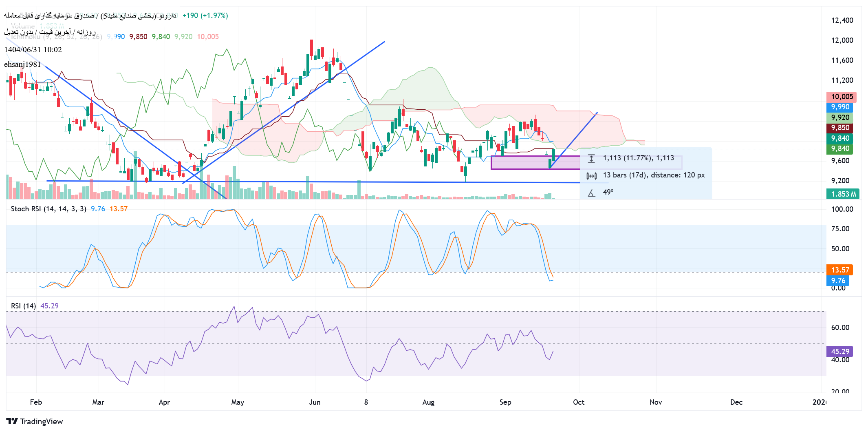Click the pink 10,005 price axis label
The width and height of the screenshot is (868, 432).
click(x=842, y=97)
